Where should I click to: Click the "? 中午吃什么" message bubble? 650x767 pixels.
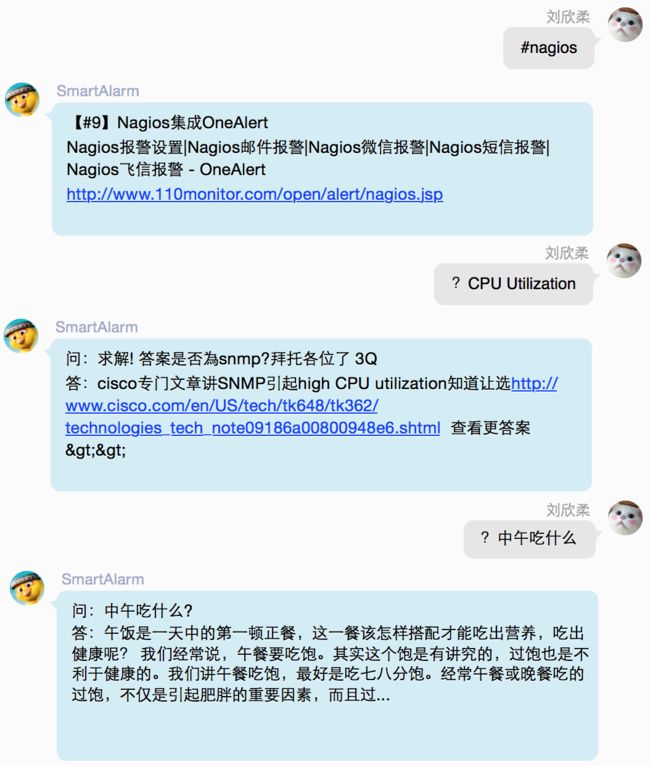tap(530, 539)
